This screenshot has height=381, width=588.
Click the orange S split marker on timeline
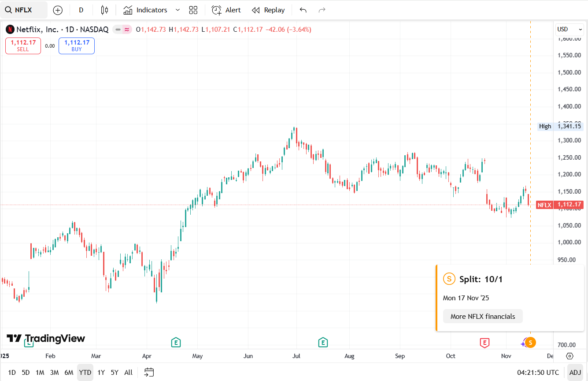[x=531, y=342]
